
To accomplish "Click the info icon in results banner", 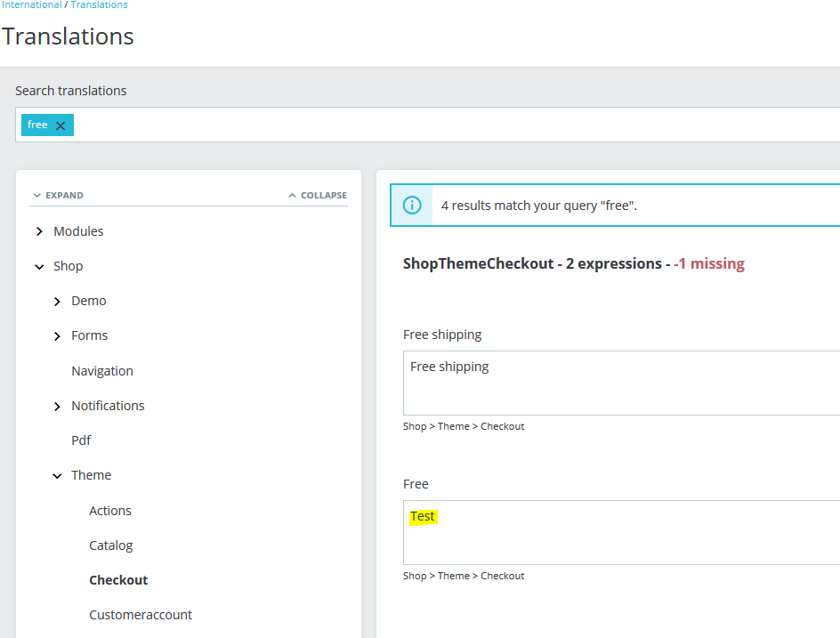I will click(412, 206).
